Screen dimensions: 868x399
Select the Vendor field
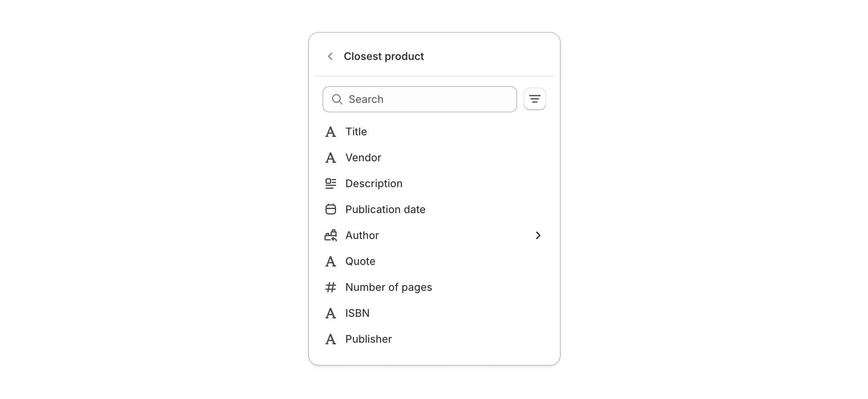click(363, 158)
